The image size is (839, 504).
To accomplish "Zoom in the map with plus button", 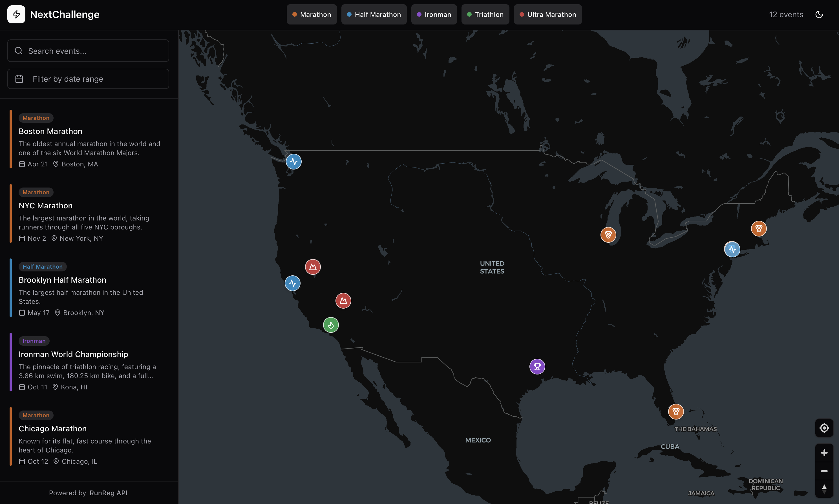I will 824,453.
